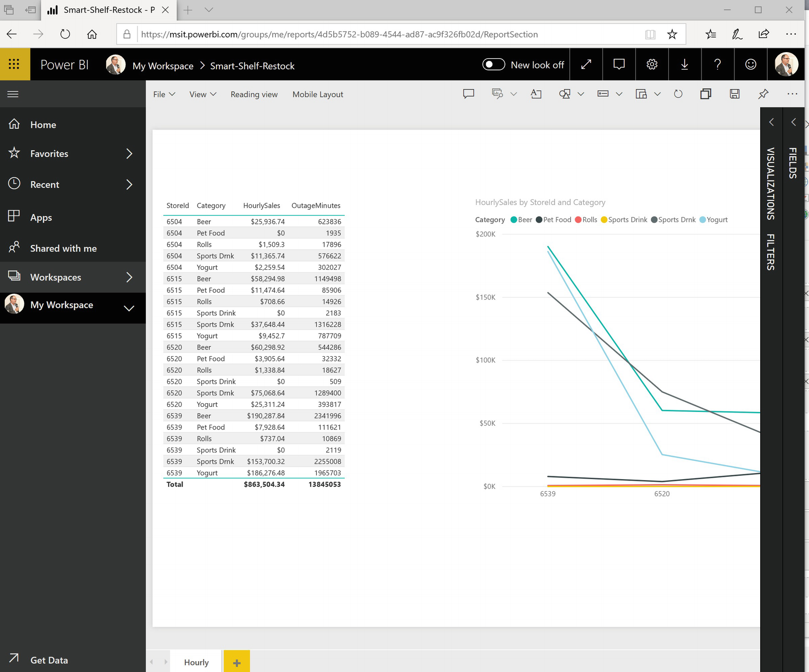Collapse the navigation pane with the hamburger icon

click(13, 94)
